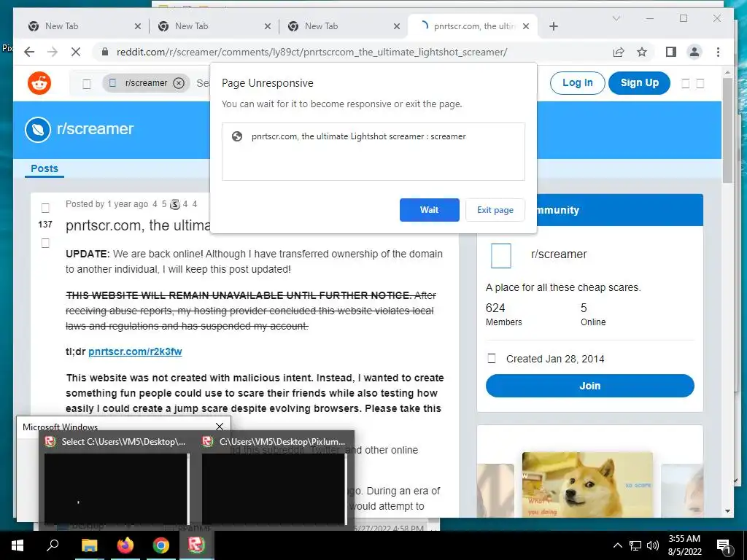Click the address bar URL
Image resolution: width=747 pixels, height=560 pixels.
click(311, 52)
